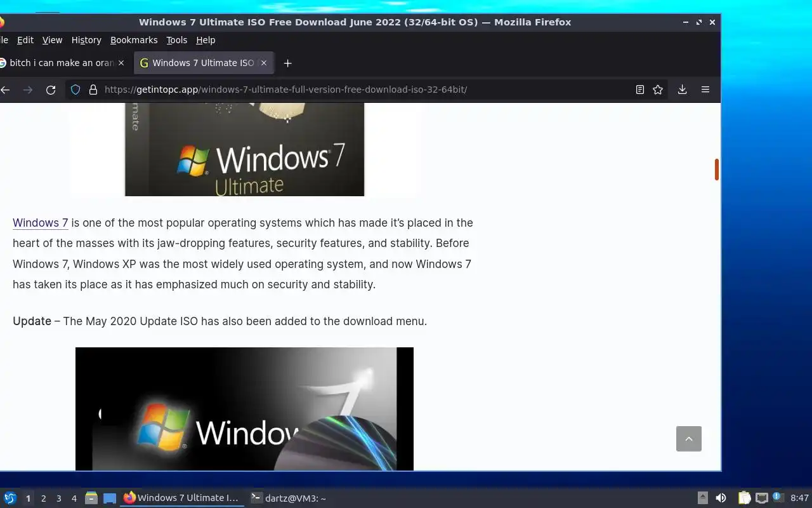
Task: Click the removable media eject tray icon
Action: [x=703, y=498]
